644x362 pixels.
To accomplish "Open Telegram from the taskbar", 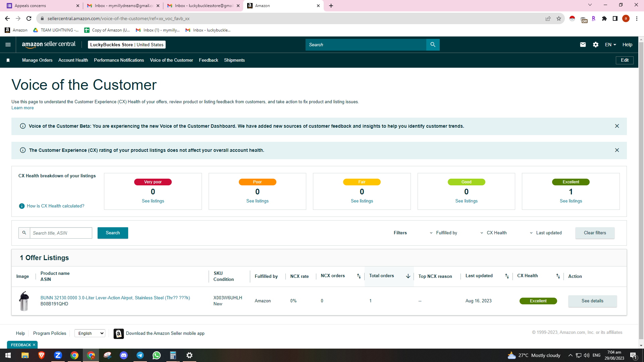I will coord(140,355).
